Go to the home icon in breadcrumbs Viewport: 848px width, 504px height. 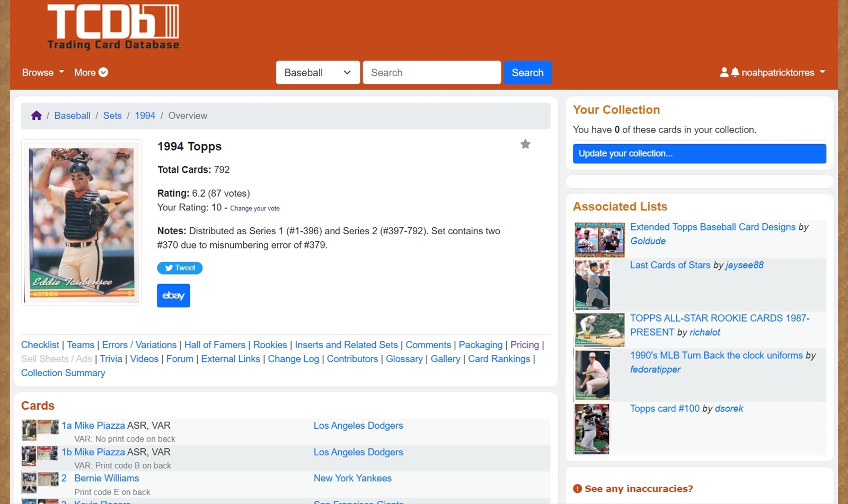point(36,116)
